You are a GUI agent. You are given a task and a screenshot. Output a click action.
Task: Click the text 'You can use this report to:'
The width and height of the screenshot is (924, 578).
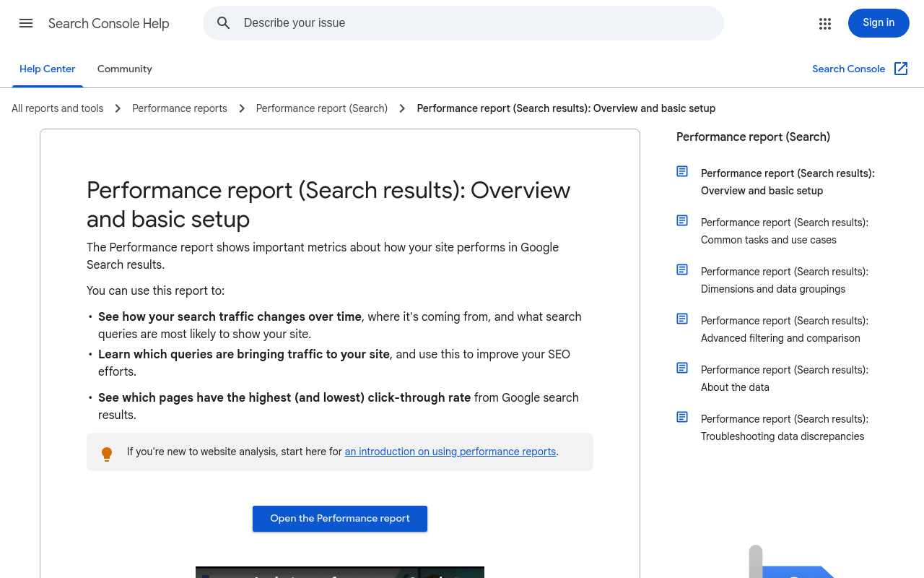click(156, 291)
